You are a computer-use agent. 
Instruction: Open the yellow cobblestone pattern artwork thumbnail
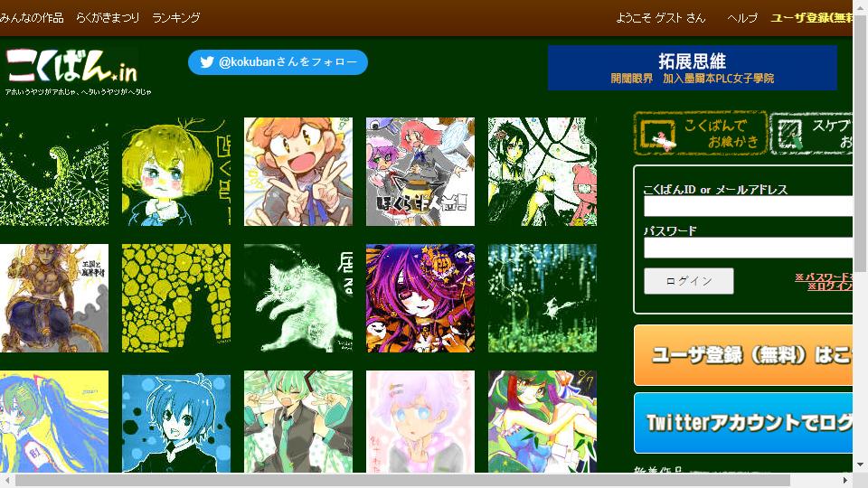pos(176,298)
